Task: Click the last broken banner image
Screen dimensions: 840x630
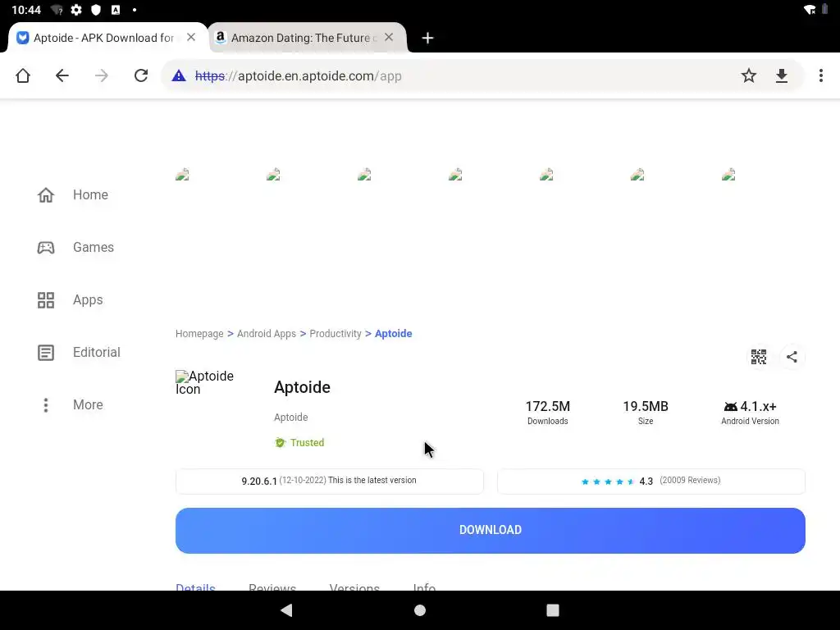Action: point(728,175)
